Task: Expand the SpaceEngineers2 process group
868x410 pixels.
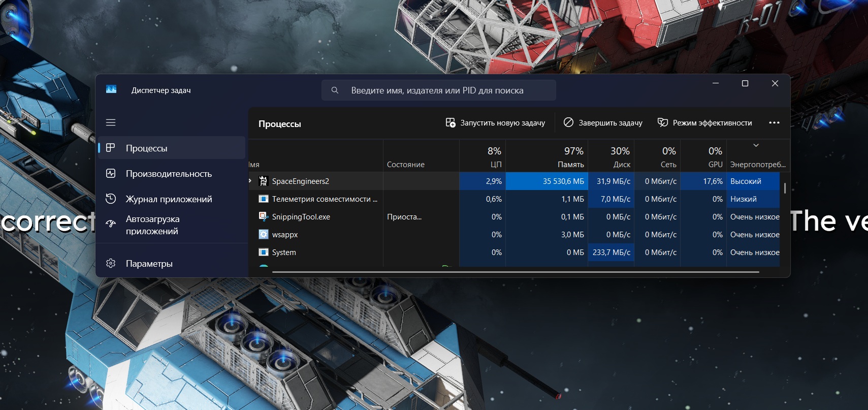Action: [x=250, y=181]
